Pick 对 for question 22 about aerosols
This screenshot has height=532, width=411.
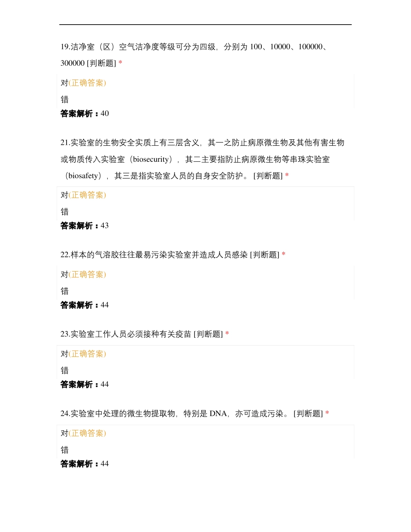[64, 274]
